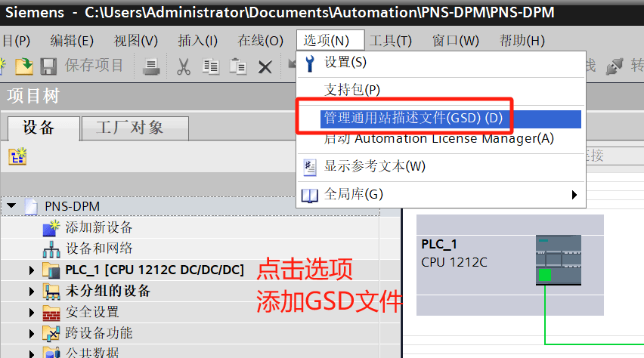Open the 窗口(W) menu
This screenshot has width=644, height=358.
coord(456,41)
